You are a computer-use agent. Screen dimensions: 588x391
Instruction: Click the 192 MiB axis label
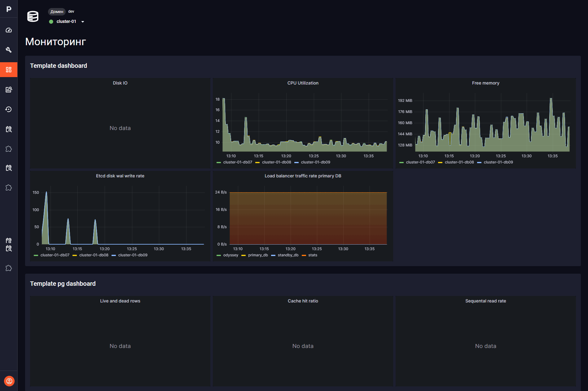(405, 101)
